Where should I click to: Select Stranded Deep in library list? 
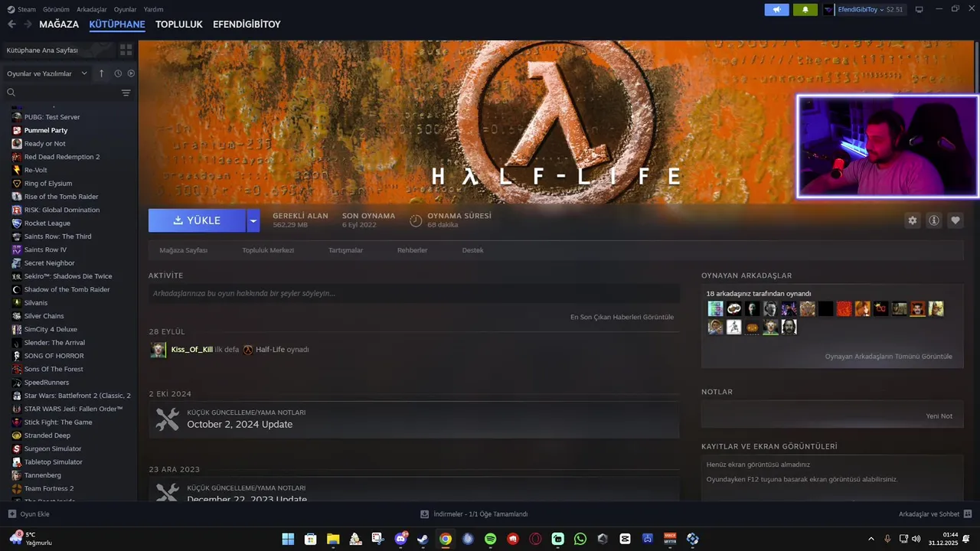[47, 435]
